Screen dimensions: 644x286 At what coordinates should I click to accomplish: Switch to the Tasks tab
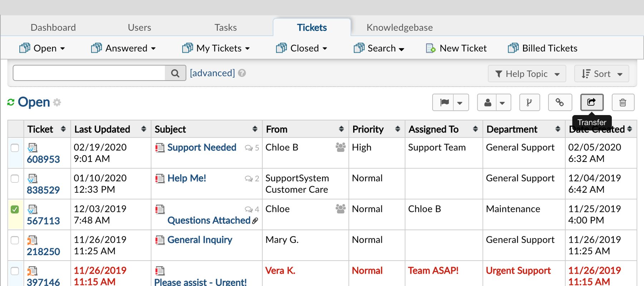(x=226, y=28)
